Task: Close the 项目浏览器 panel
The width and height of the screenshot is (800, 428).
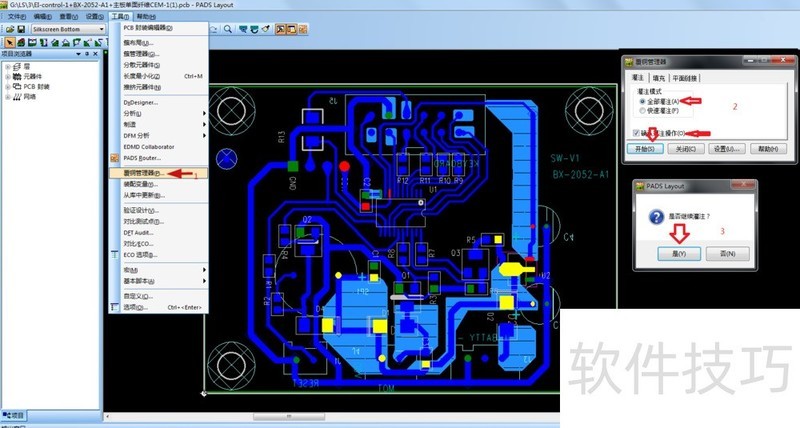Action: pos(95,54)
